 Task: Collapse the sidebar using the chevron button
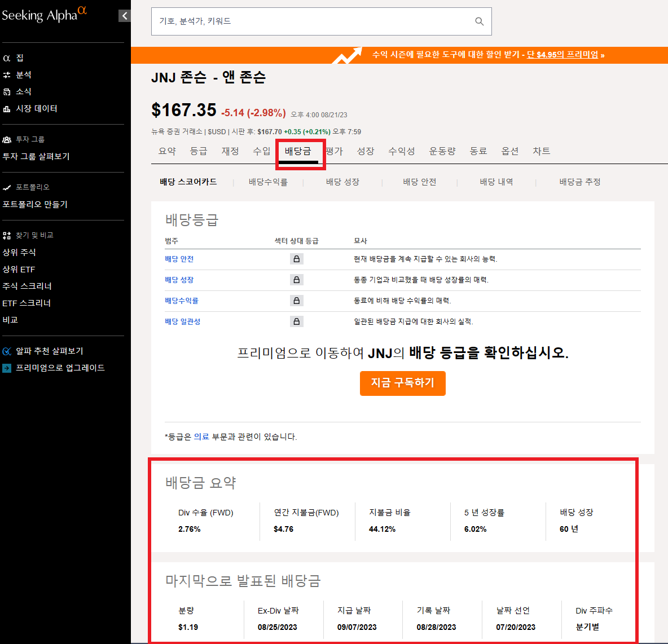(x=124, y=15)
